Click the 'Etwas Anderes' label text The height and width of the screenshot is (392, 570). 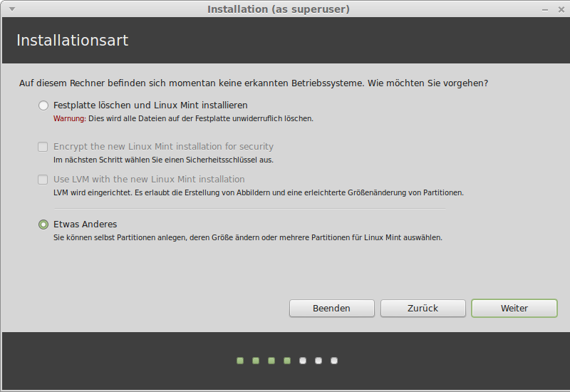85,225
